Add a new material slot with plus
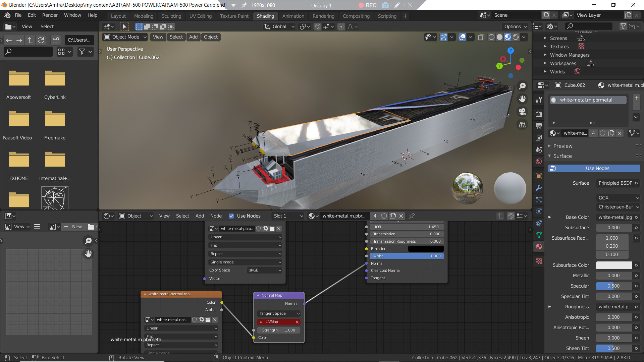This screenshot has height=362, width=644. click(636, 98)
